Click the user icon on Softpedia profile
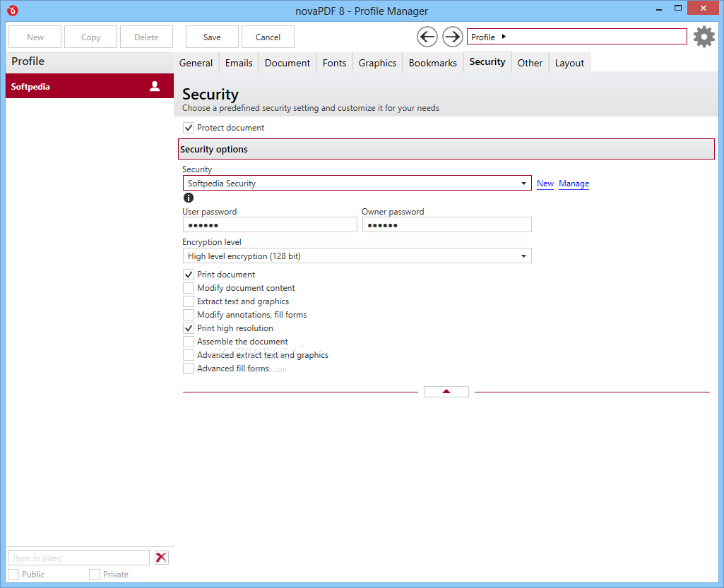This screenshot has width=724, height=588. pos(155,86)
